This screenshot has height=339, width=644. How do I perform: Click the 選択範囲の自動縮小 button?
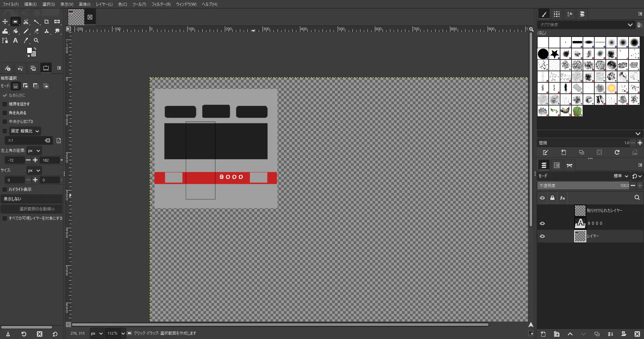(x=32, y=209)
